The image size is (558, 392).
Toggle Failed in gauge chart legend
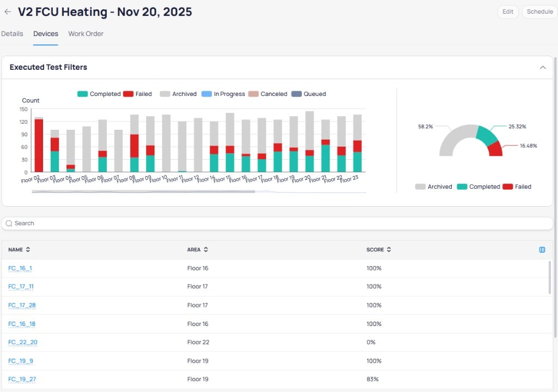coord(517,186)
